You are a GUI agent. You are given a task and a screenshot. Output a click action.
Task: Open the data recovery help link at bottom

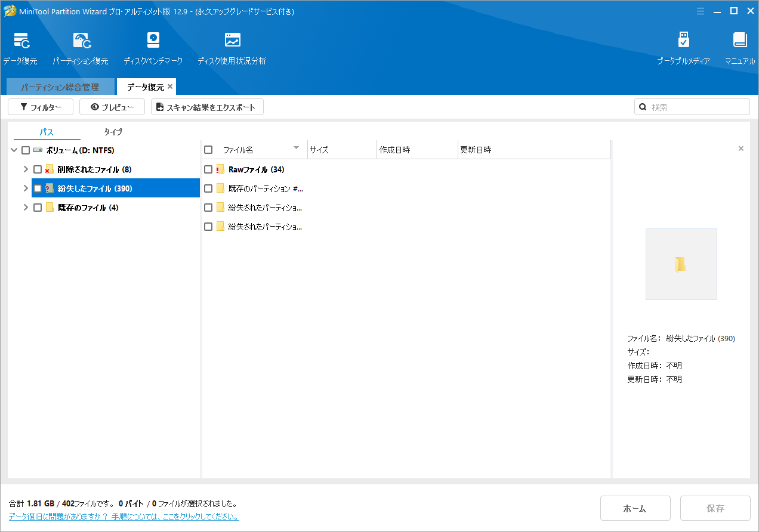124,516
